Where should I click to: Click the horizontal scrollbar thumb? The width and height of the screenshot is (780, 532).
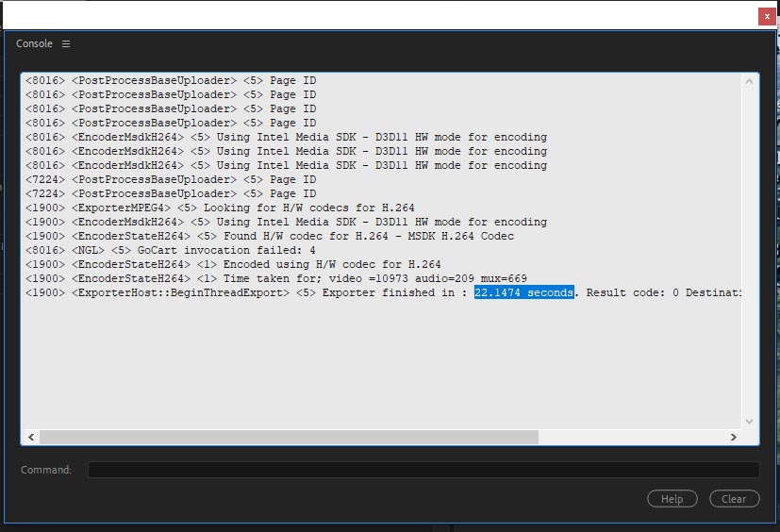[x=288, y=438]
